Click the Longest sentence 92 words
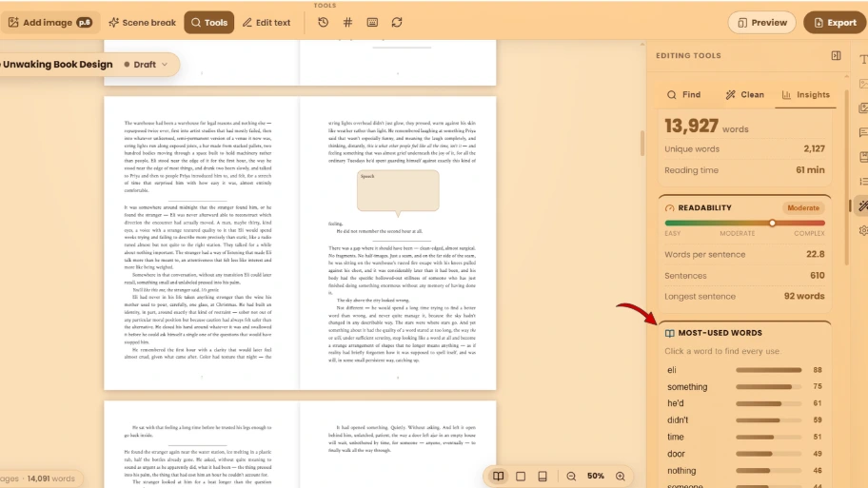 tap(804, 297)
